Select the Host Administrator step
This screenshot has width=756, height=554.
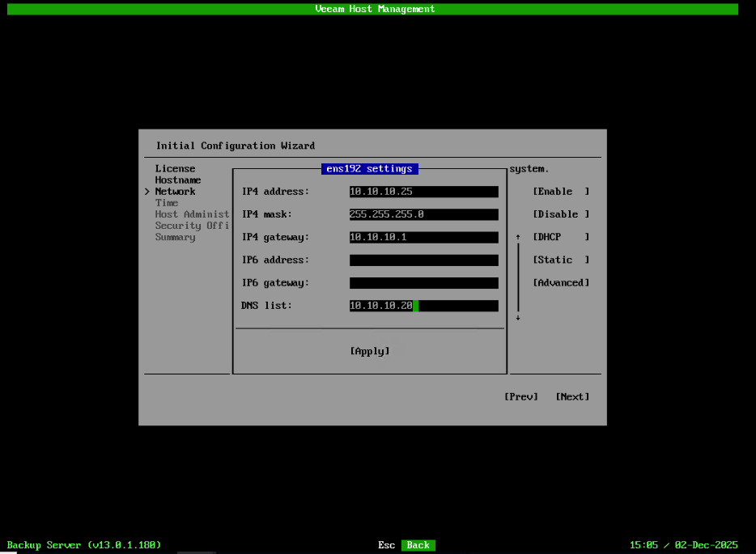point(192,214)
